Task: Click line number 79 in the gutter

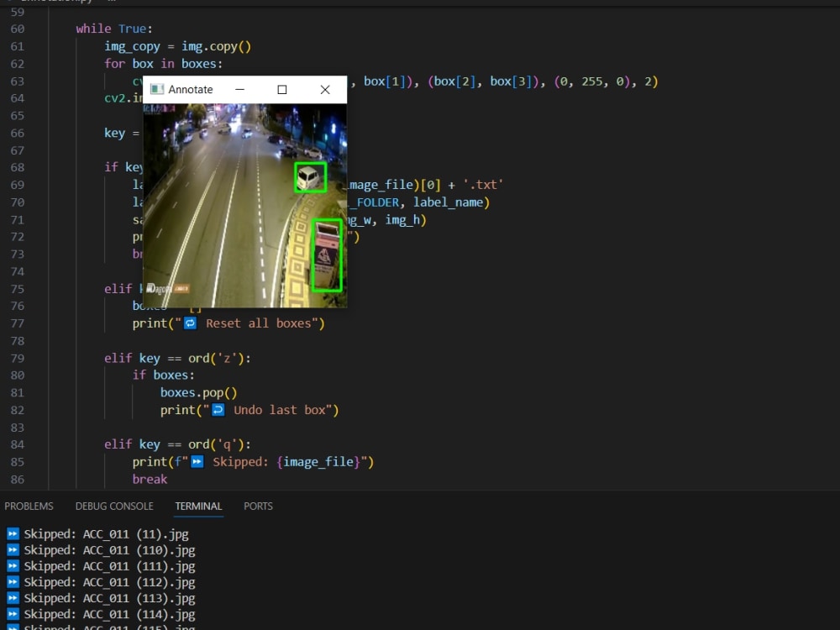Action: 18,359
